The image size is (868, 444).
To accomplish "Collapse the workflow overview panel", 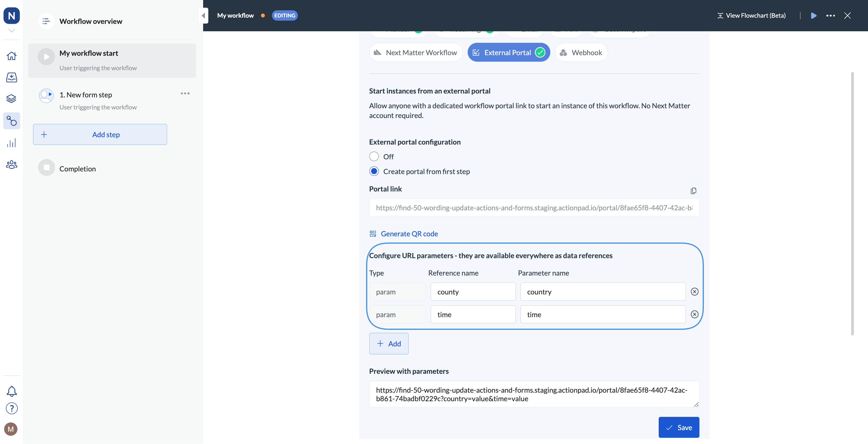I will click(x=203, y=15).
